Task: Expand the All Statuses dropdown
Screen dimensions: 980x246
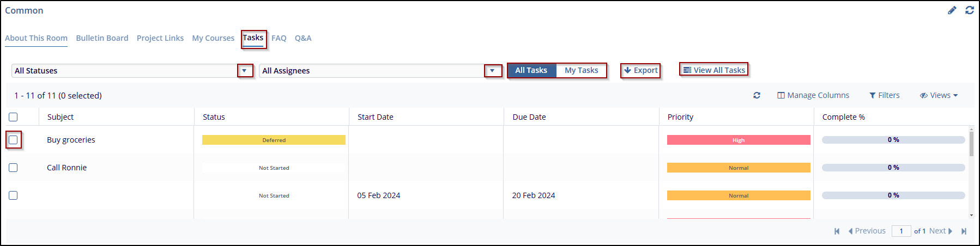Action: tap(245, 71)
